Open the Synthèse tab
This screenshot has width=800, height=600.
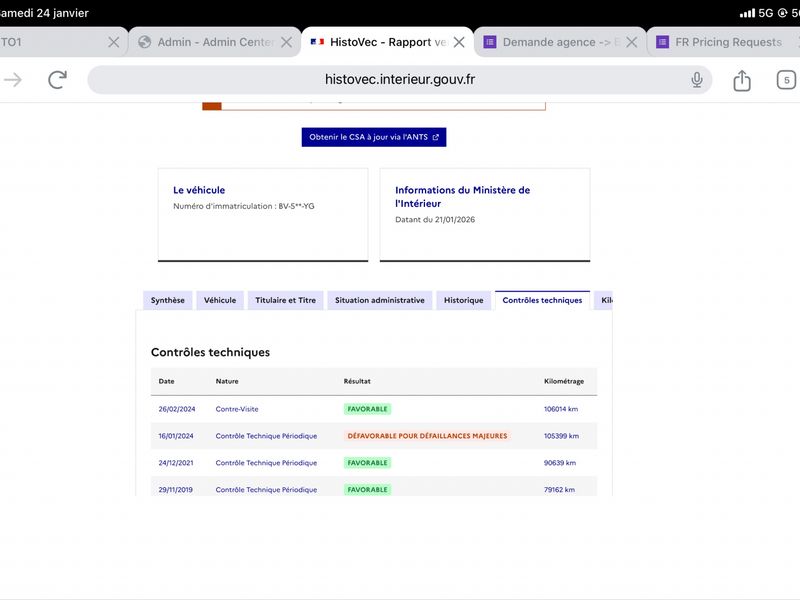[x=167, y=300]
